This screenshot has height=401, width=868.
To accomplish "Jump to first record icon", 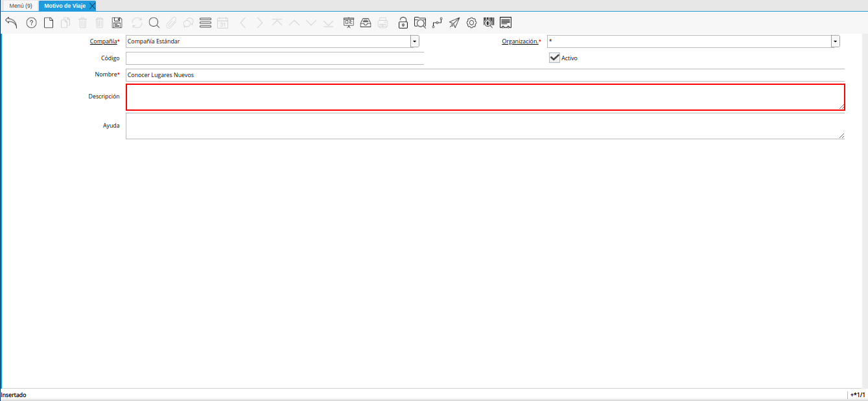I will [x=277, y=23].
